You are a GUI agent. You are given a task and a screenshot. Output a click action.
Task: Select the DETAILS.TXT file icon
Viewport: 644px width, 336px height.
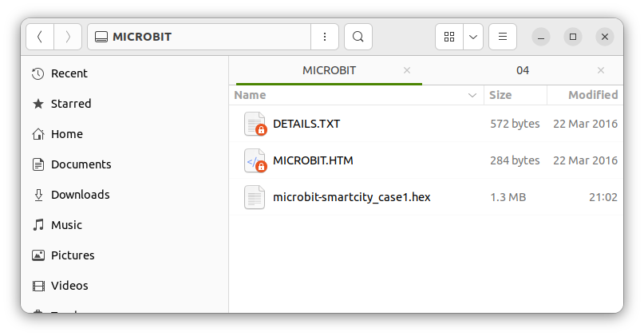pos(255,124)
